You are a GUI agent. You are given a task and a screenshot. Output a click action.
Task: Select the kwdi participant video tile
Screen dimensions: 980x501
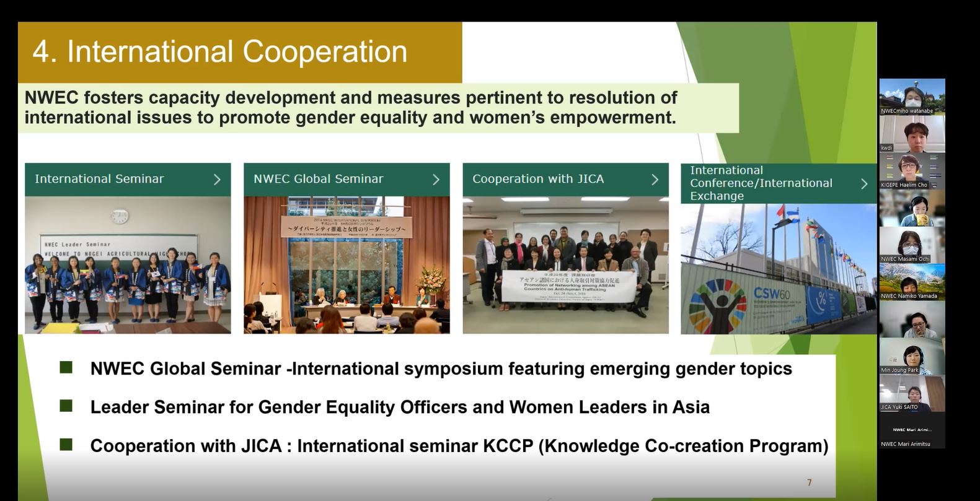pyautogui.click(x=912, y=134)
